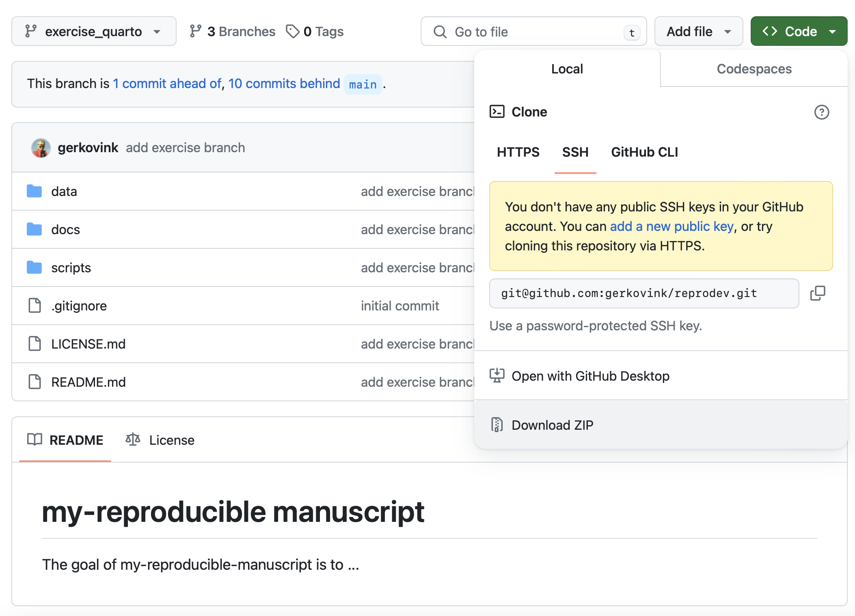This screenshot has width=855, height=616.
Task: Click the Clone help question mark icon
Action: pyautogui.click(x=822, y=112)
